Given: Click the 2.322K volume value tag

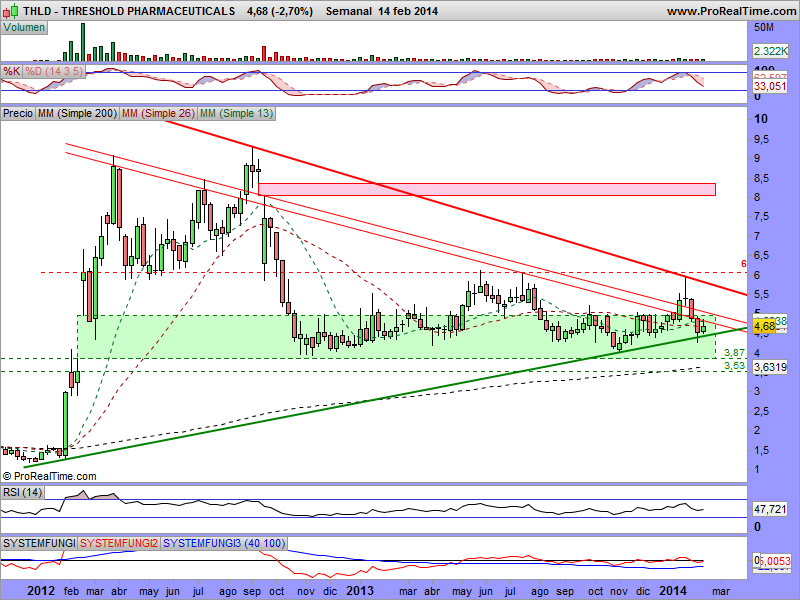Looking at the screenshot, I should [x=771, y=51].
